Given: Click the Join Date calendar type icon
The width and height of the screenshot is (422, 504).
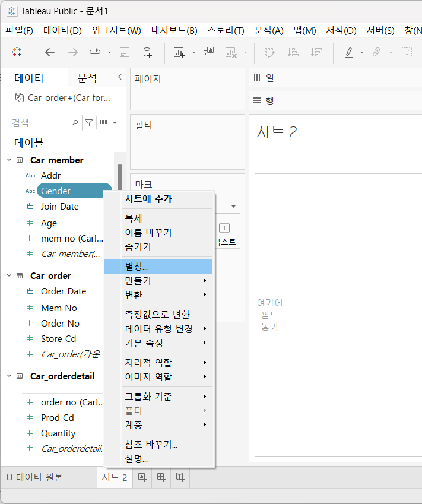Looking at the screenshot, I should click(30, 207).
